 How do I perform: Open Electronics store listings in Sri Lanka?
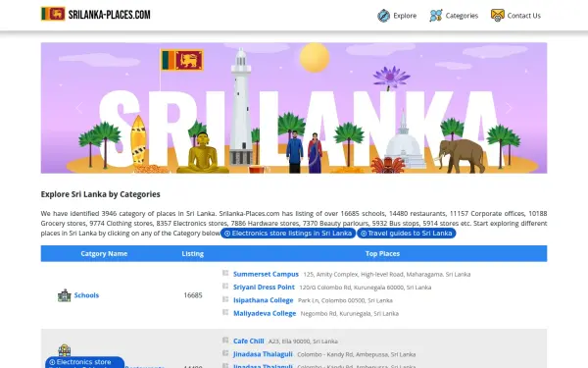[x=288, y=234]
